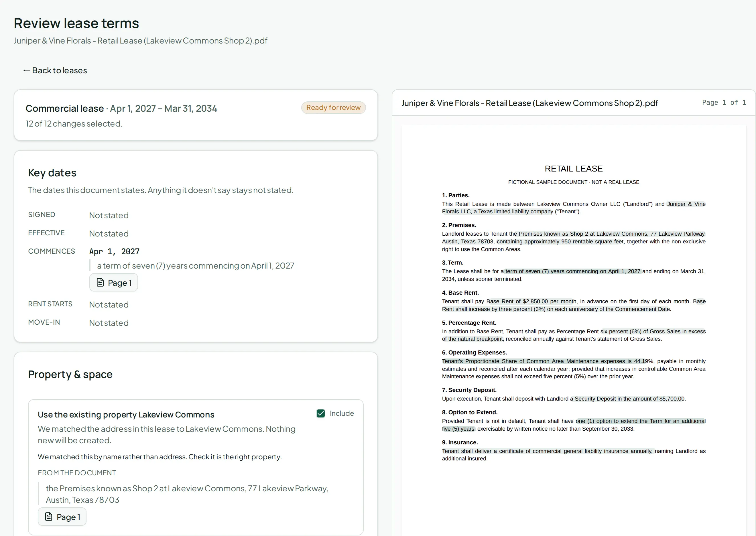Click the '8. Option to Extend.' clause heading
Viewport: 756px width, 536px height.
point(469,412)
